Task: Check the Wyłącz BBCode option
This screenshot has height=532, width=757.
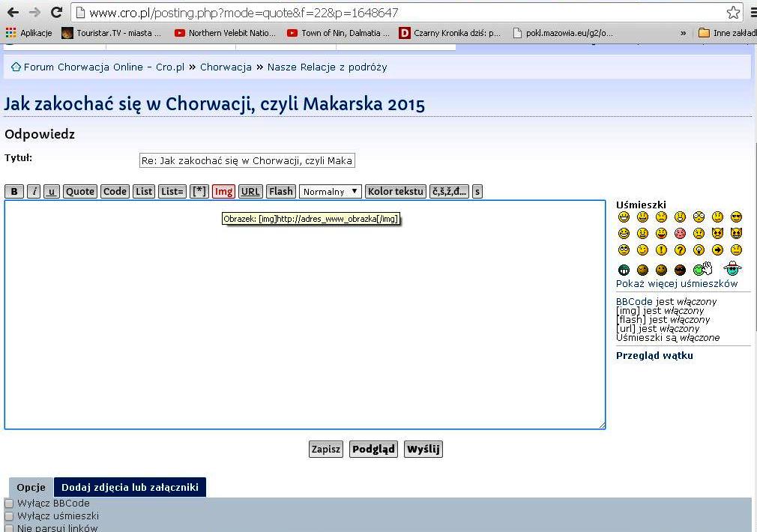Action: pos(10,504)
